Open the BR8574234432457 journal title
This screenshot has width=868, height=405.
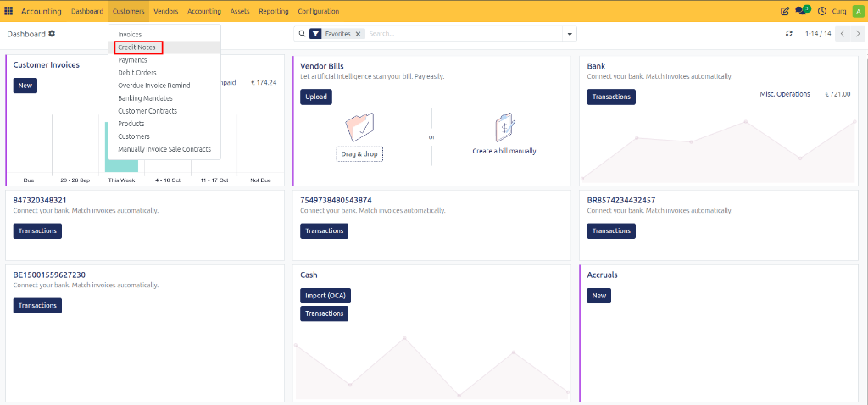621,200
